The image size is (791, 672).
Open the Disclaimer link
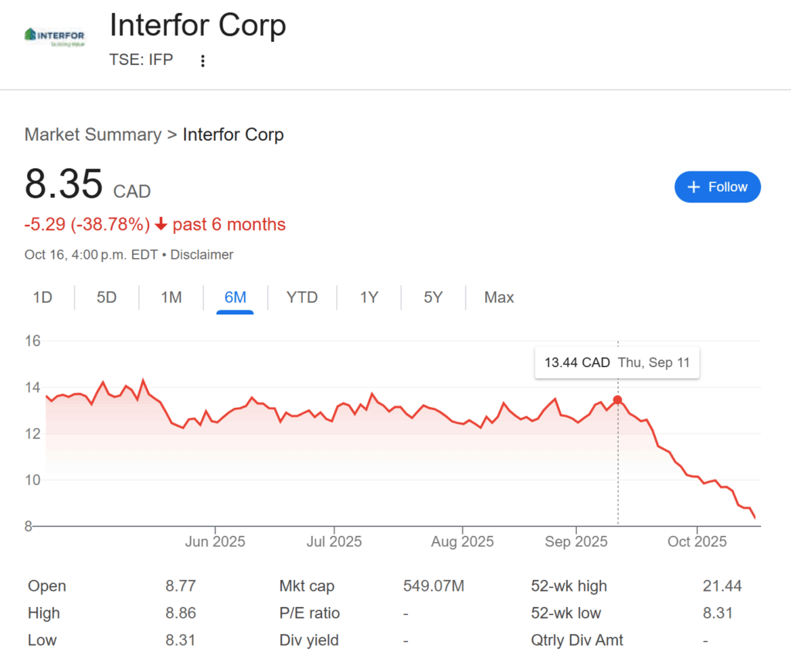pyautogui.click(x=202, y=254)
